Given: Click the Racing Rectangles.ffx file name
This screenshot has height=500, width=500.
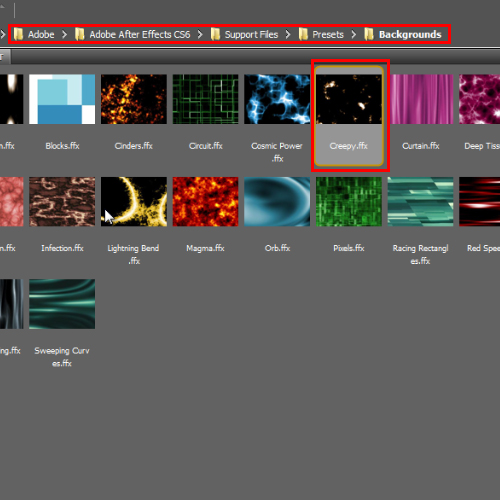Looking at the screenshot, I should click(420, 254).
